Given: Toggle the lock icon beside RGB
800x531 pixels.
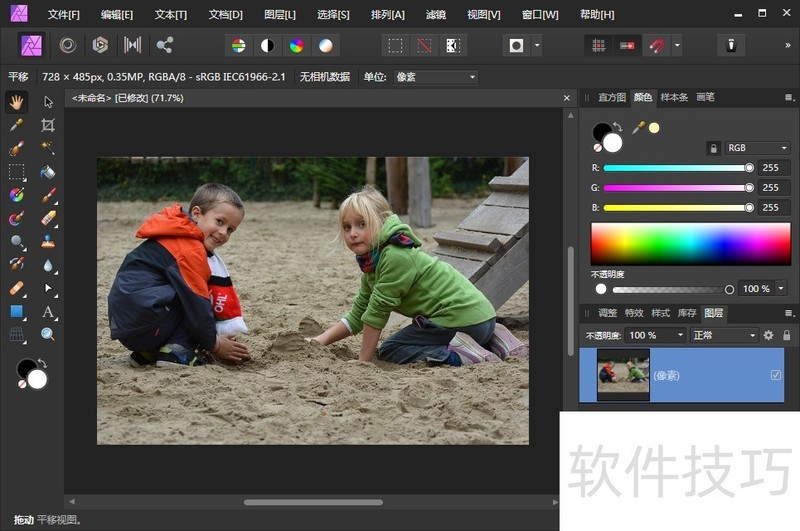Looking at the screenshot, I should click(x=713, y=148).
